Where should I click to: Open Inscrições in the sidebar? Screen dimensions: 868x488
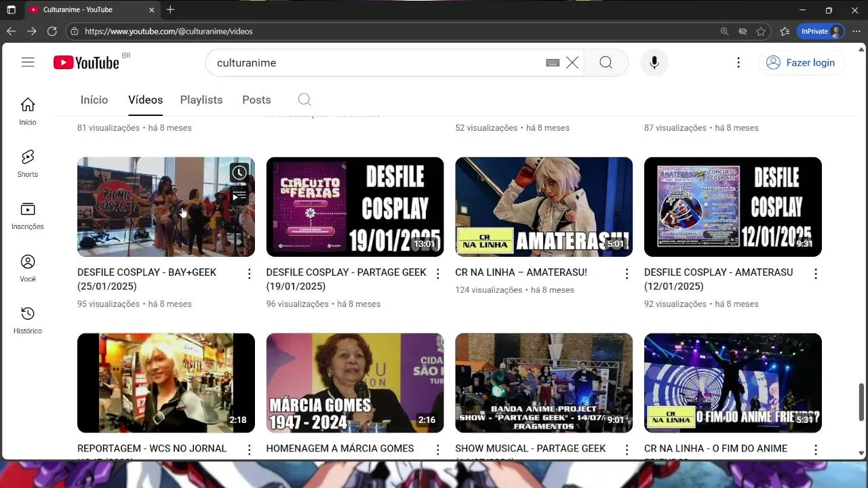(28, 216)
